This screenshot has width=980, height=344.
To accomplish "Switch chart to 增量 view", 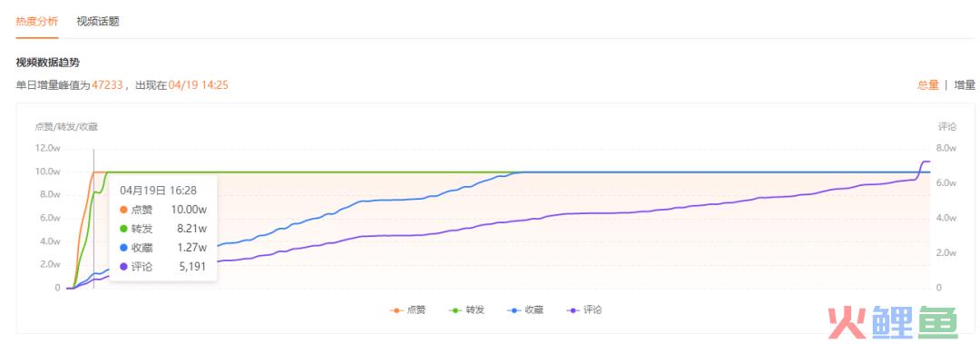I will pyautogui.click(x=965, y=85).
